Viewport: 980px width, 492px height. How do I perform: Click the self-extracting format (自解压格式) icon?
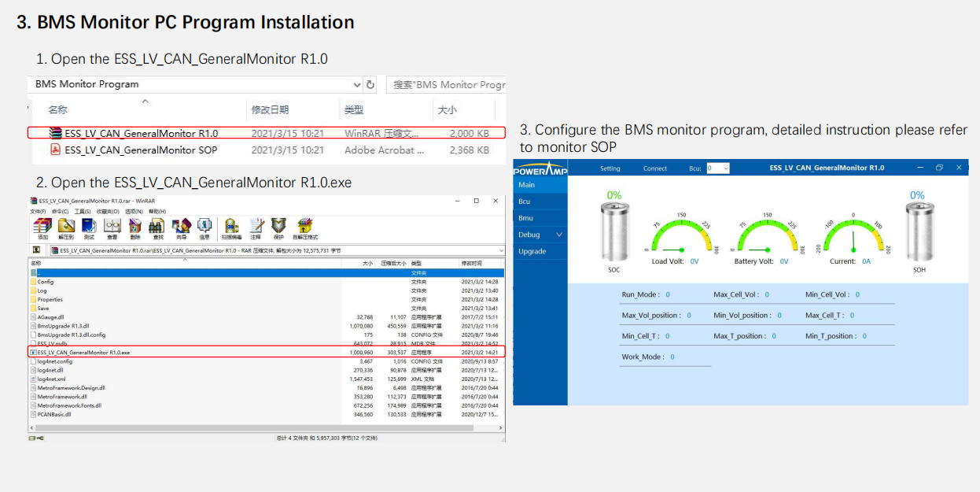tap(304, 228)
